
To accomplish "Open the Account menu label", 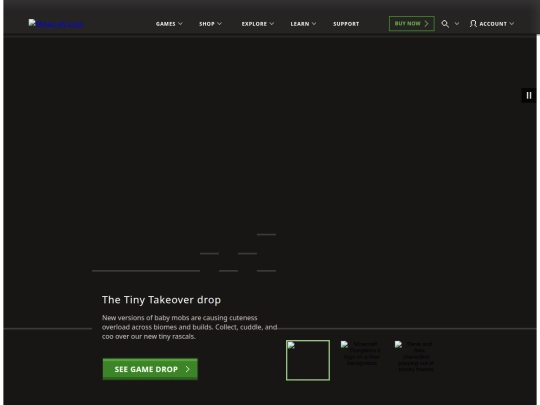I will pyautogui.click(x=493, y=24).
